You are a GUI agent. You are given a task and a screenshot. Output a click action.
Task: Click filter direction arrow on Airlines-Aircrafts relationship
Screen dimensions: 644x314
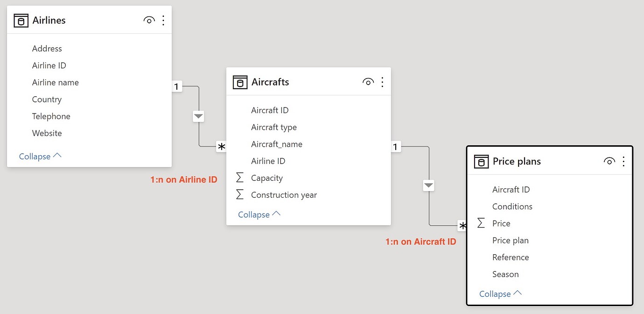tap(199, 116)
